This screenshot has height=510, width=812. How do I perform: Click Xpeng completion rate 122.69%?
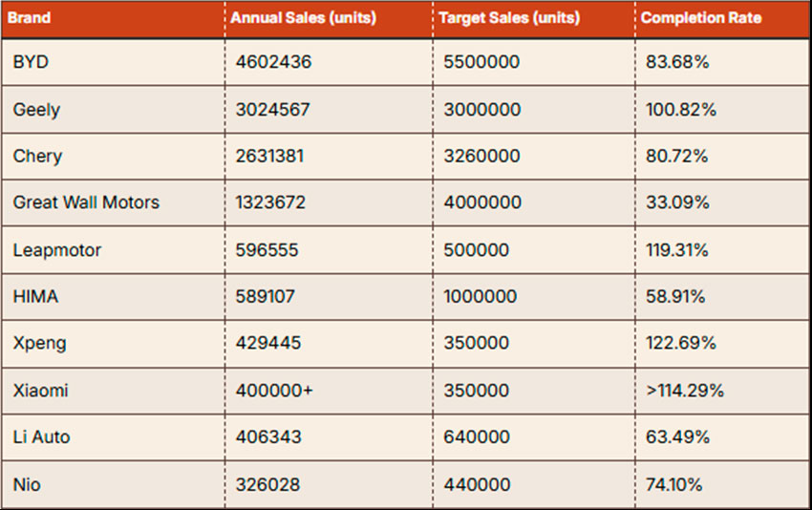click(681, 343)
